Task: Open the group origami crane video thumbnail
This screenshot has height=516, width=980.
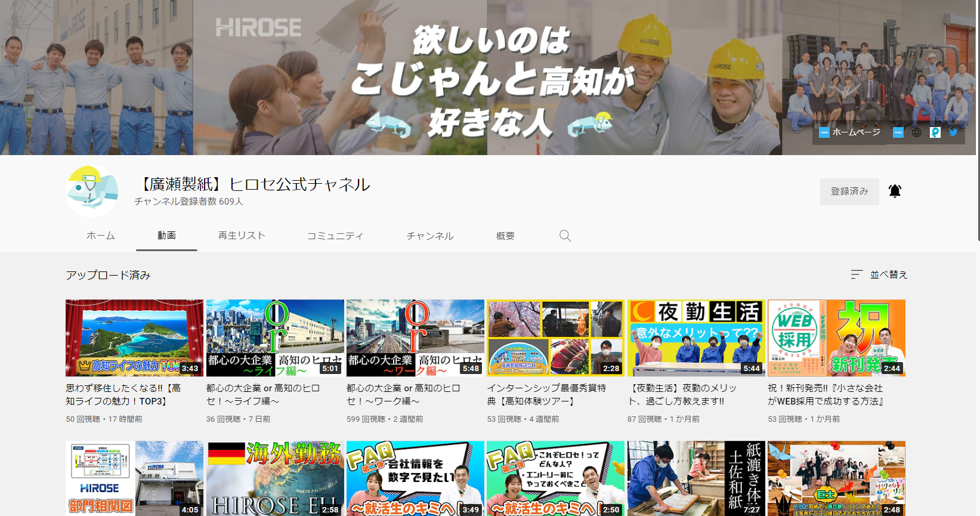Action: point(836,478)
